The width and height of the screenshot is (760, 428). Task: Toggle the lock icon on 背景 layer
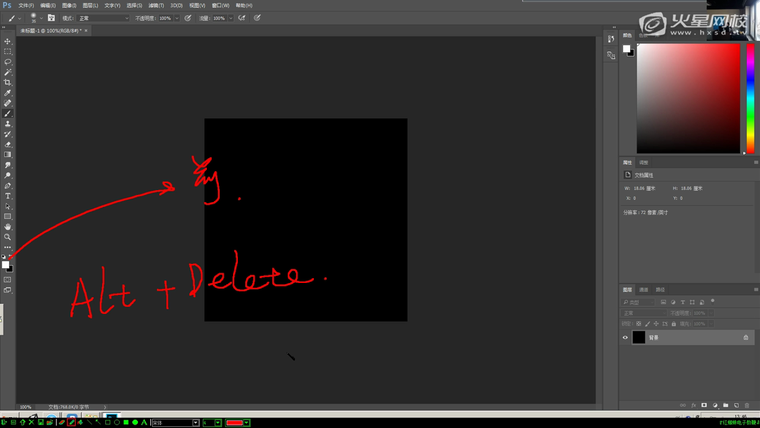point(746,338)
